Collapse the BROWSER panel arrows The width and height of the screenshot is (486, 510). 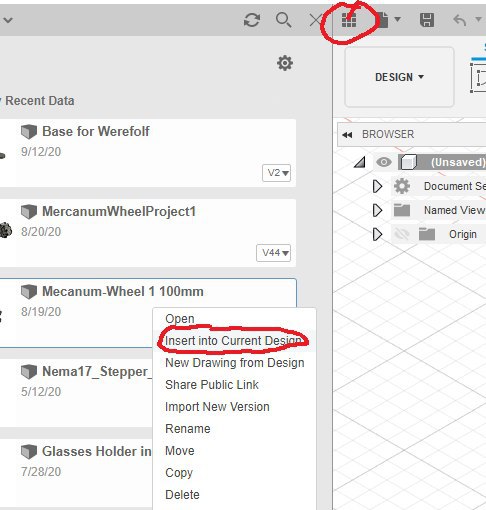click(x=347, y=135)
